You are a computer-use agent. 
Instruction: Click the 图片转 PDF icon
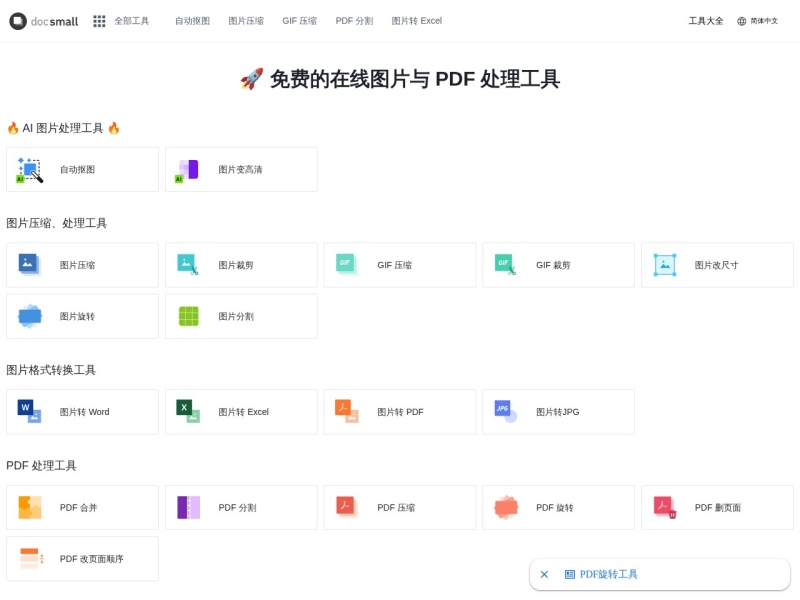[x=347, y=412]
